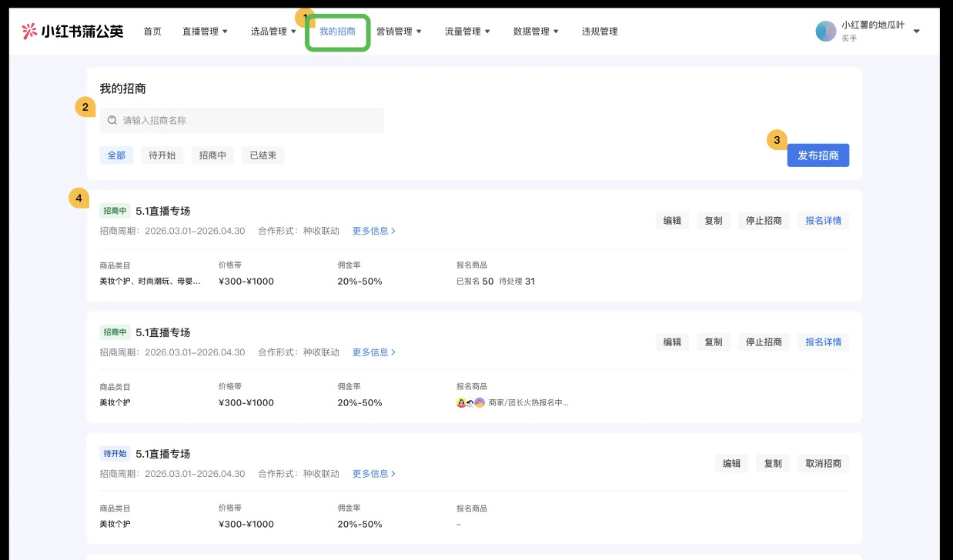Expand the 直播管理 dropdown menu

tap(205, 32)
